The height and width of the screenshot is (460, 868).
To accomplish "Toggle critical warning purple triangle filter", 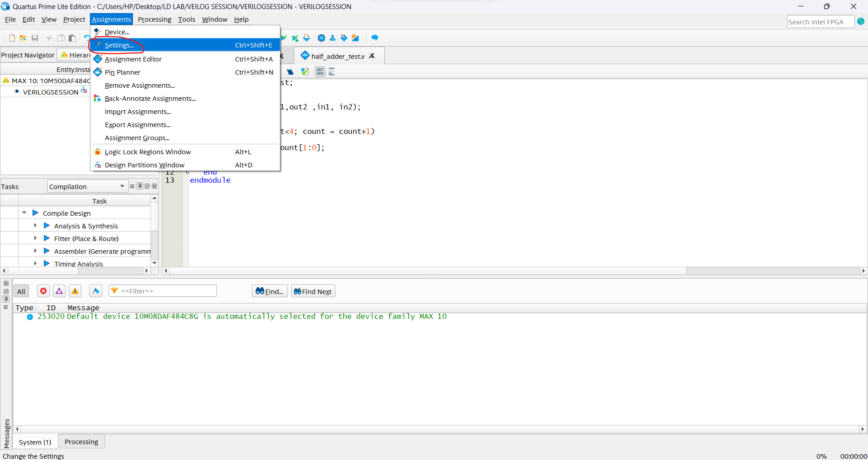I will pyautogui.click(x=59, y=291).
